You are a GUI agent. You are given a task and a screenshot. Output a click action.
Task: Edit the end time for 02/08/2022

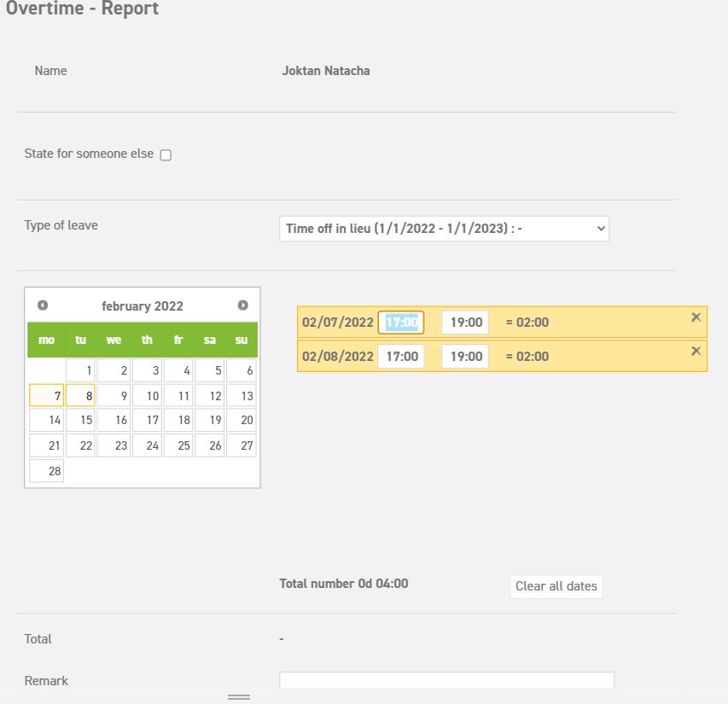coord(465,357)
